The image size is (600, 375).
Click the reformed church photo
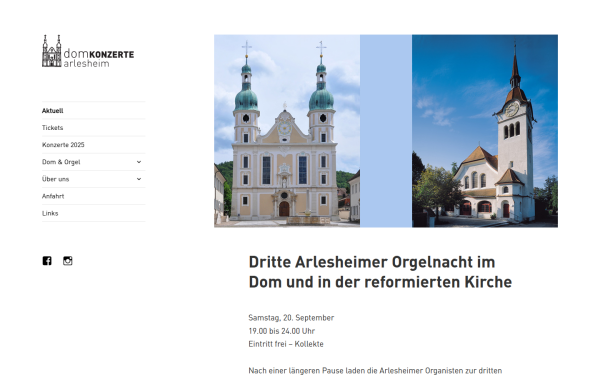[485, 131]
